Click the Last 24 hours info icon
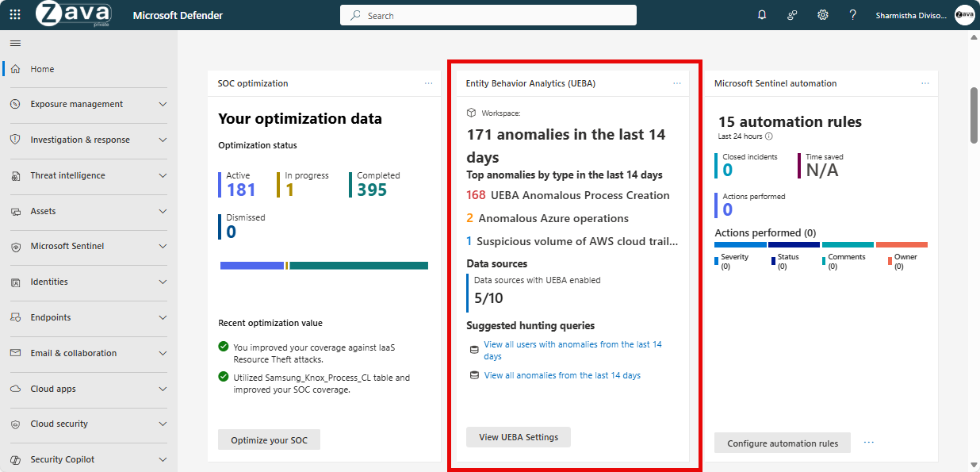Screen dimensions: 980x472 tap(769, 136)
